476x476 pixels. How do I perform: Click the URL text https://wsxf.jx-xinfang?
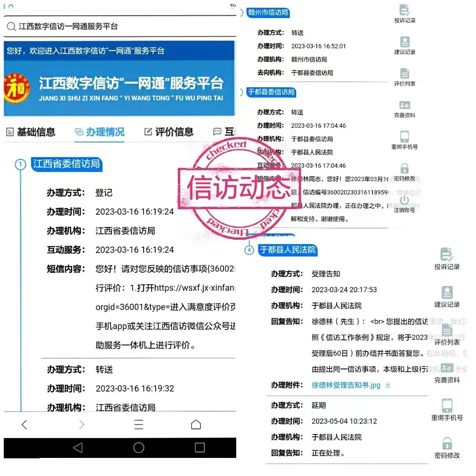pyautogui.click(x=194, y=288)
